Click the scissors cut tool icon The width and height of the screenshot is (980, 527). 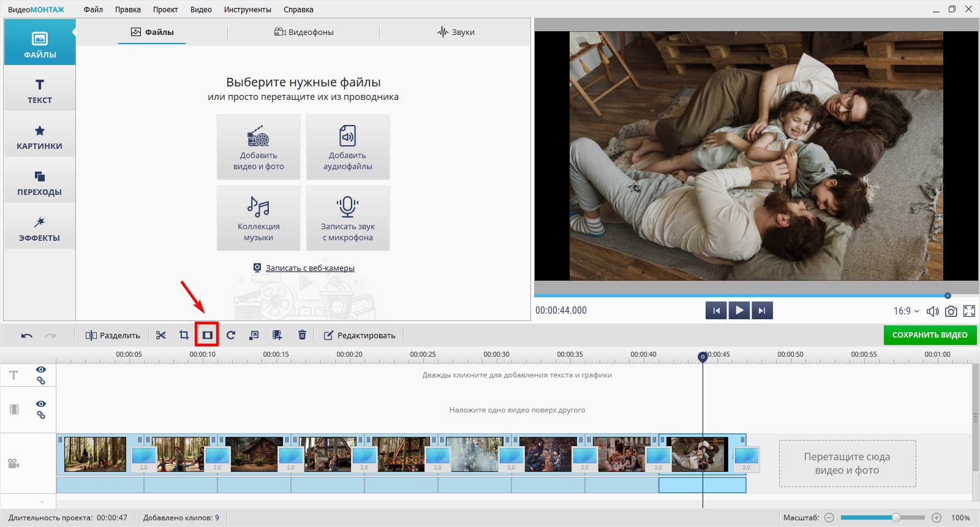[161, 335]
